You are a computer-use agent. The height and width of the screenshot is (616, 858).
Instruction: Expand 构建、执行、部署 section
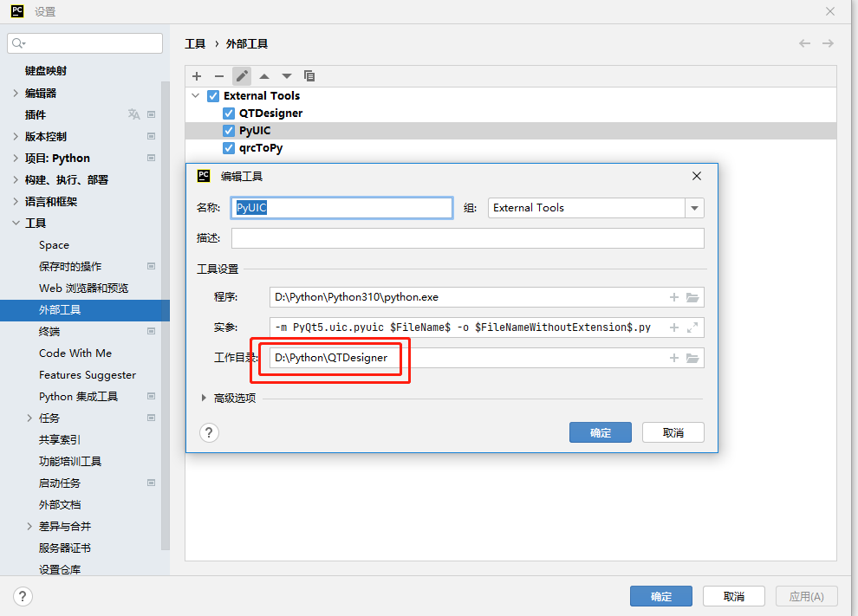[16, 179]
